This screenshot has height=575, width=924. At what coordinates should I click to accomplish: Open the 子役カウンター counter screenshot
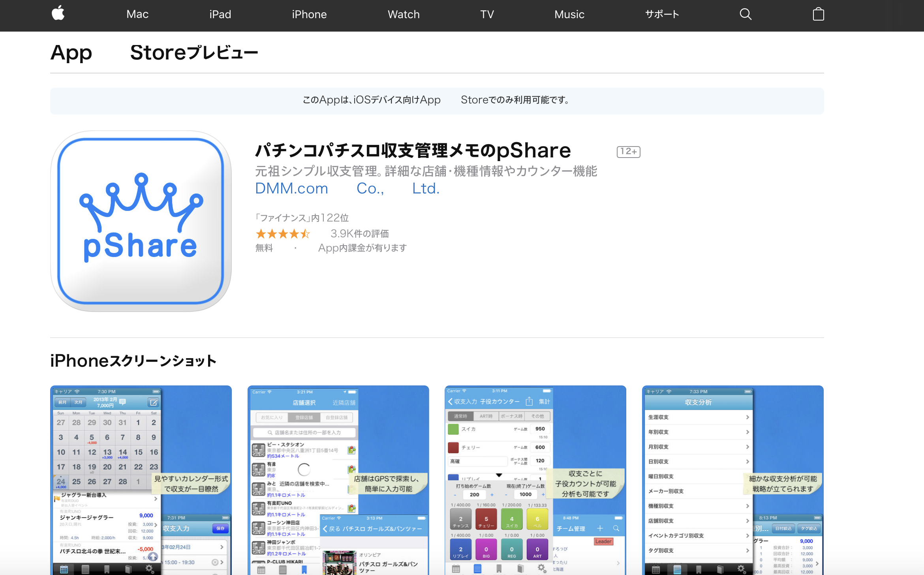click(x=535, y=480)
